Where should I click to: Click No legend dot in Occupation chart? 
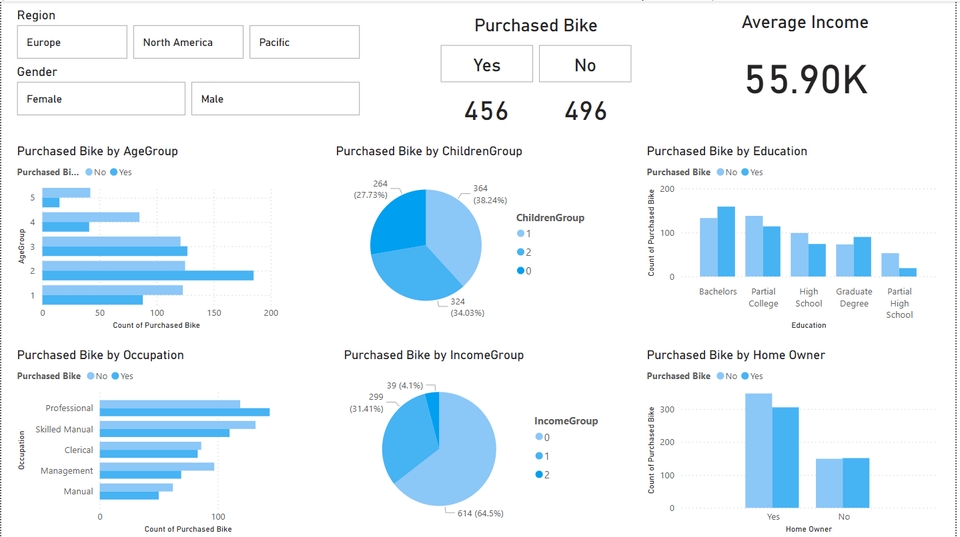point(91,377)
